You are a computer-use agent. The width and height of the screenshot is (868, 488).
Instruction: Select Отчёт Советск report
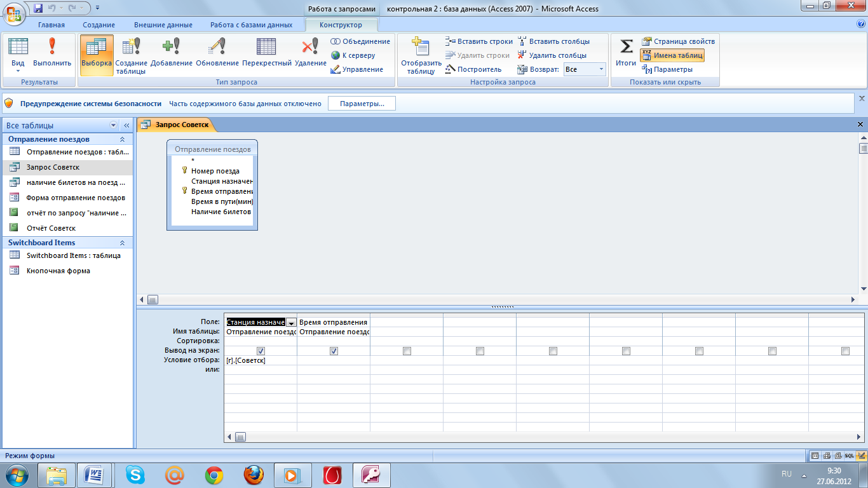[x=68, y=228]
